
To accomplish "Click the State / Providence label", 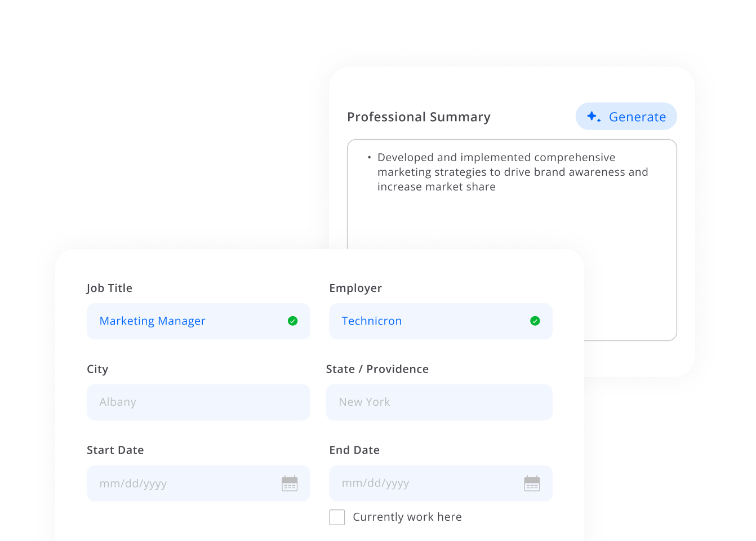I will coord(377,369).
